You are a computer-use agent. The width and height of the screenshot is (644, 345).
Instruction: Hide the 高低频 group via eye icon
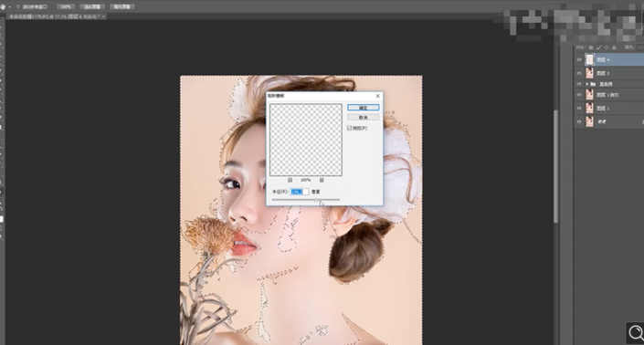[579, 84]
